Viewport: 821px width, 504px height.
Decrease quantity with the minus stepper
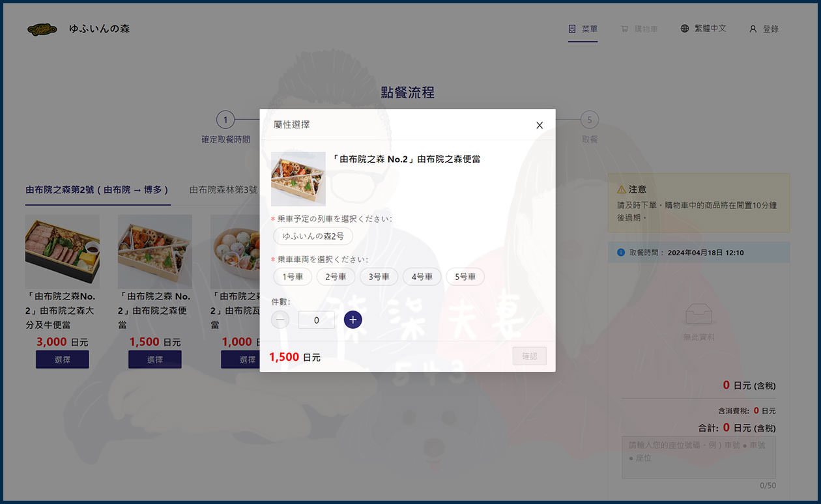(x=280, y=319)
